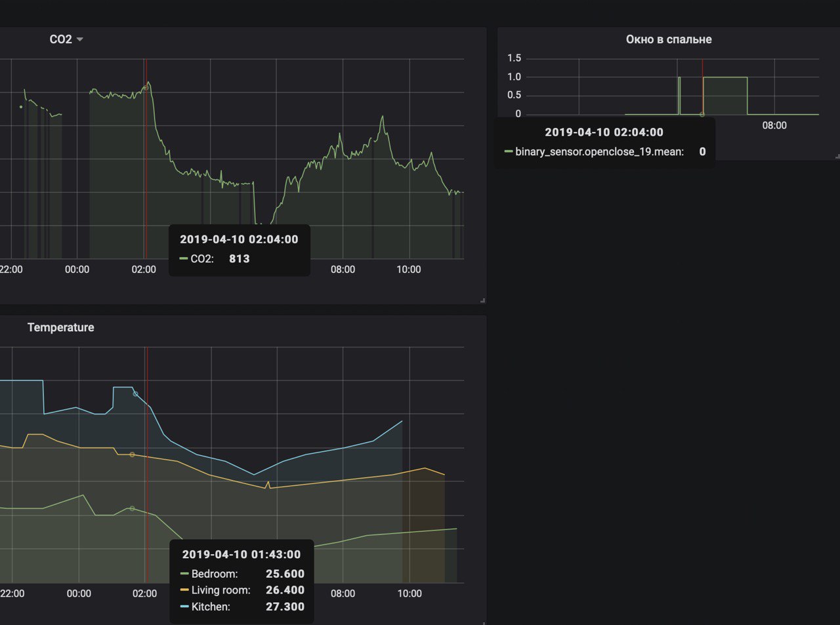Click the 10:00 label on CO2 time axis
The width and height of the screenshot is (840, 625).
click(409, 269)
